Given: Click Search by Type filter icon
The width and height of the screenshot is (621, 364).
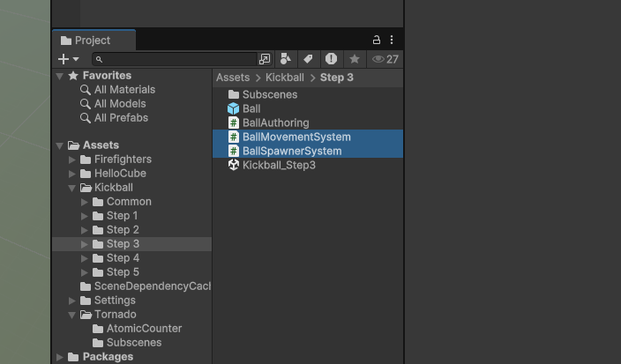Looking at the screenshot, I should click(x=286, y=59).
